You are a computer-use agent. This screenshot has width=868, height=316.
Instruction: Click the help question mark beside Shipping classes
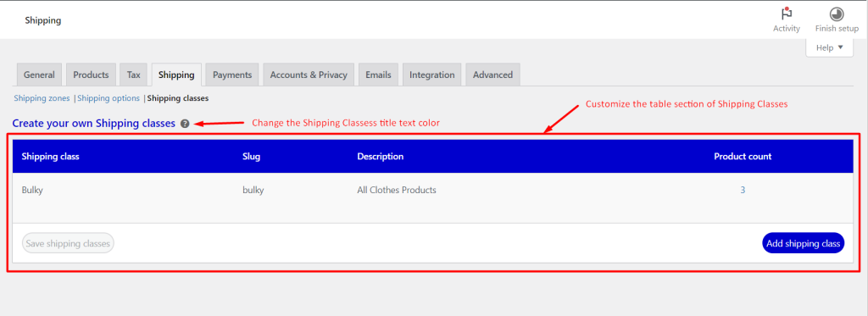(x=185, y=124)
